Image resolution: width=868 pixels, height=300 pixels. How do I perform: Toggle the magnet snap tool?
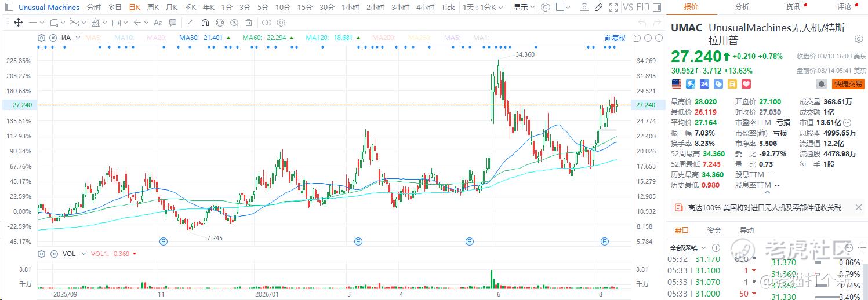pyautogui.click(x=205, y=23)
